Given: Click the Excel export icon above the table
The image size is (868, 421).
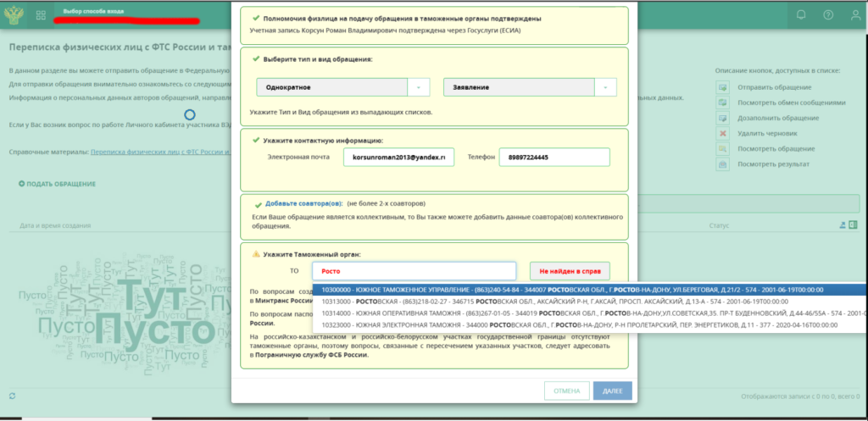Looking at the screenshot, I should click(x=853, y=224).
